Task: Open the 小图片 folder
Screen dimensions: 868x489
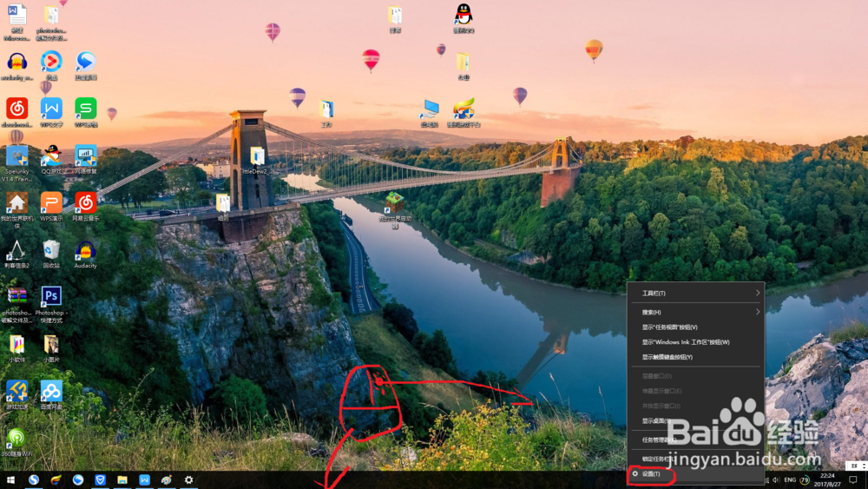Action: pyautogui.click(x=51, y=349)
